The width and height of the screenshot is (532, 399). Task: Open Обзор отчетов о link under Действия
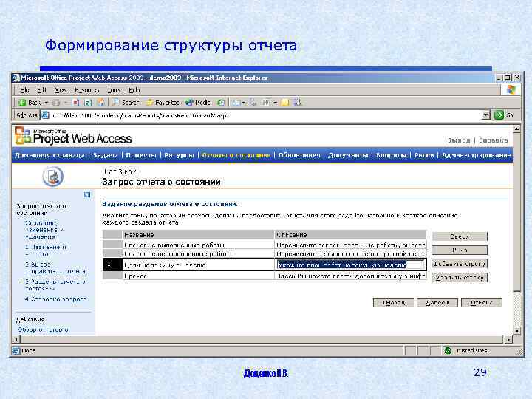43,330
